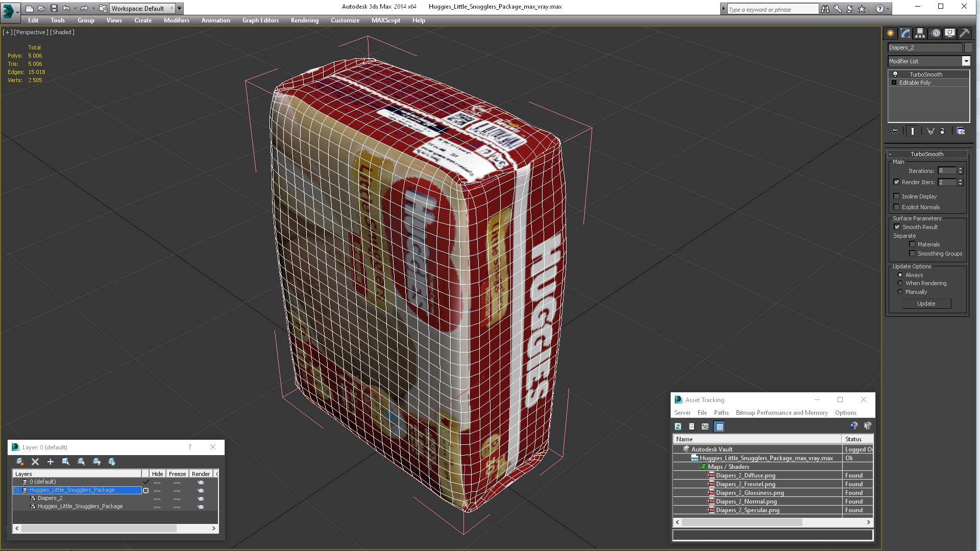Toggle Render Iters checkbox
980x551 pixels.
click(x=896, y=182)
